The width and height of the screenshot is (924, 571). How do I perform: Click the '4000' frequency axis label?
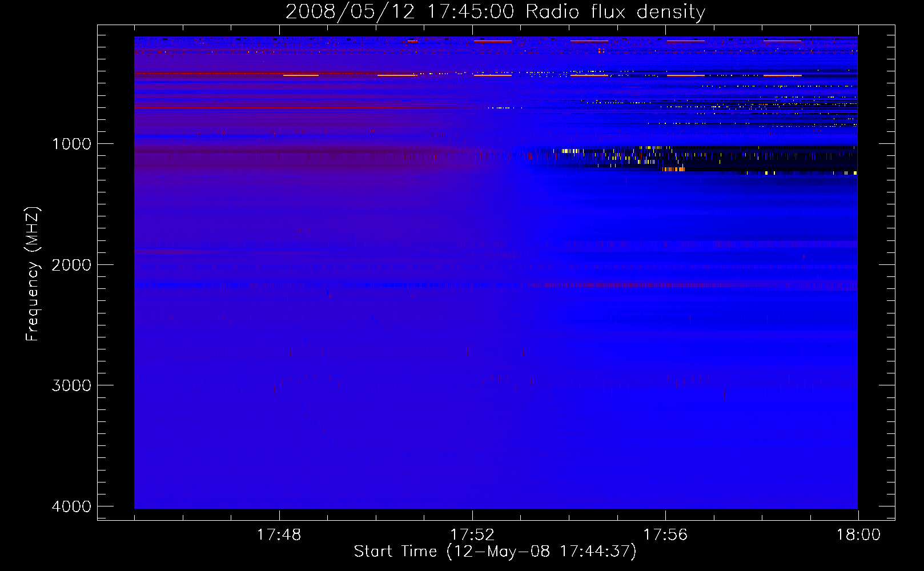point(71,506)
